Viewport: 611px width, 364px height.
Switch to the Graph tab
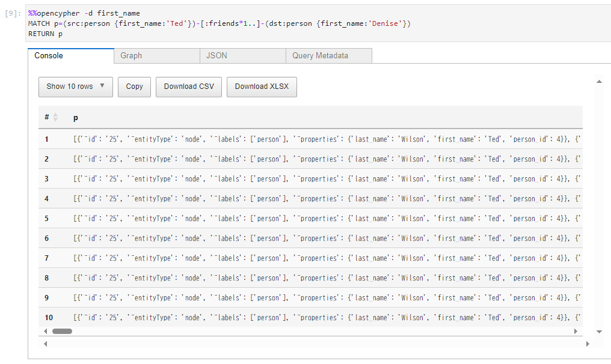[x=156, y=55]
